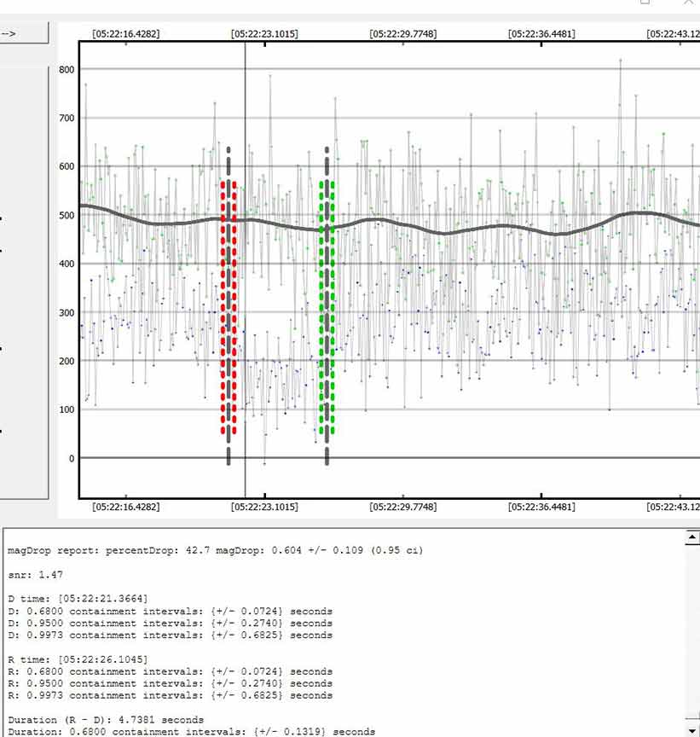Click the 'R: 0.6800 containment intervals' line

(170, 671)
